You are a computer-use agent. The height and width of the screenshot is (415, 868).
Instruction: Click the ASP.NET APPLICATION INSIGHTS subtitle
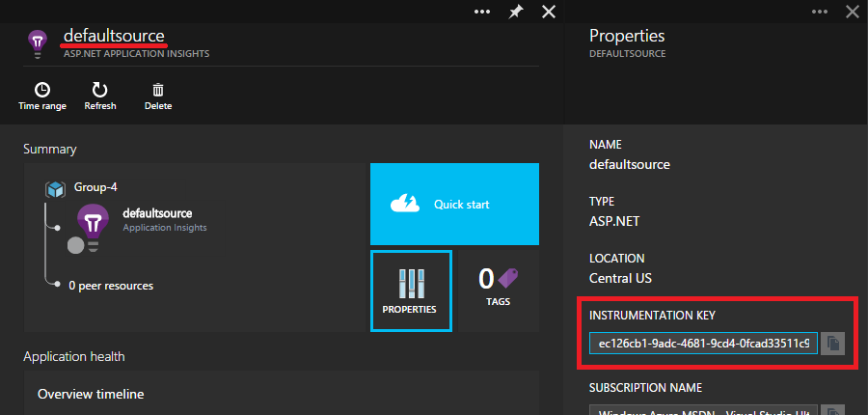coord(136,54)
